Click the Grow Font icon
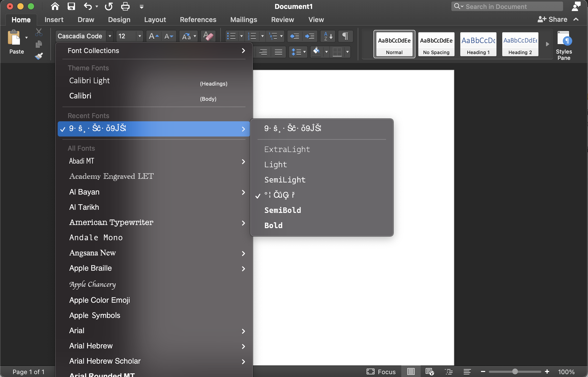The width and height of the screenshot is (588, 377). click(153, 36)
